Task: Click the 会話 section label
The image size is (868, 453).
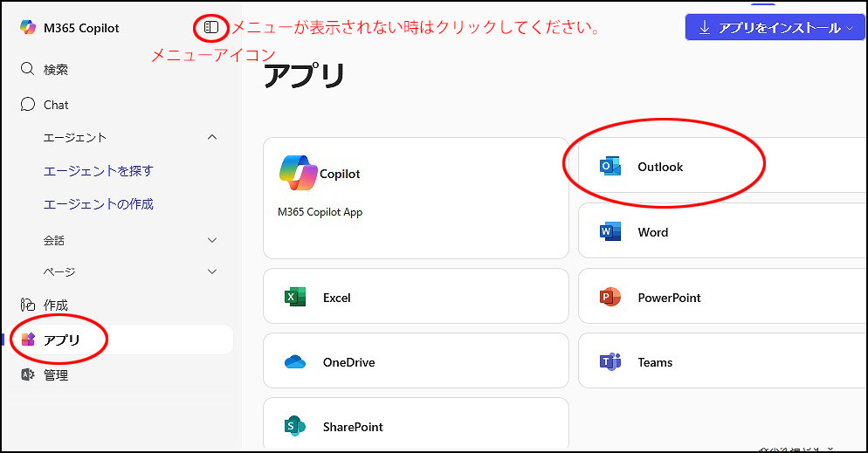Action: point(53,240)
